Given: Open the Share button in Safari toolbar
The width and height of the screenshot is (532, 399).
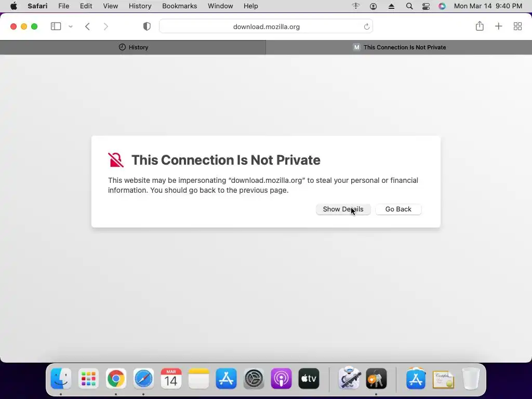Looking at the screenshot, I should coord(480,26).
